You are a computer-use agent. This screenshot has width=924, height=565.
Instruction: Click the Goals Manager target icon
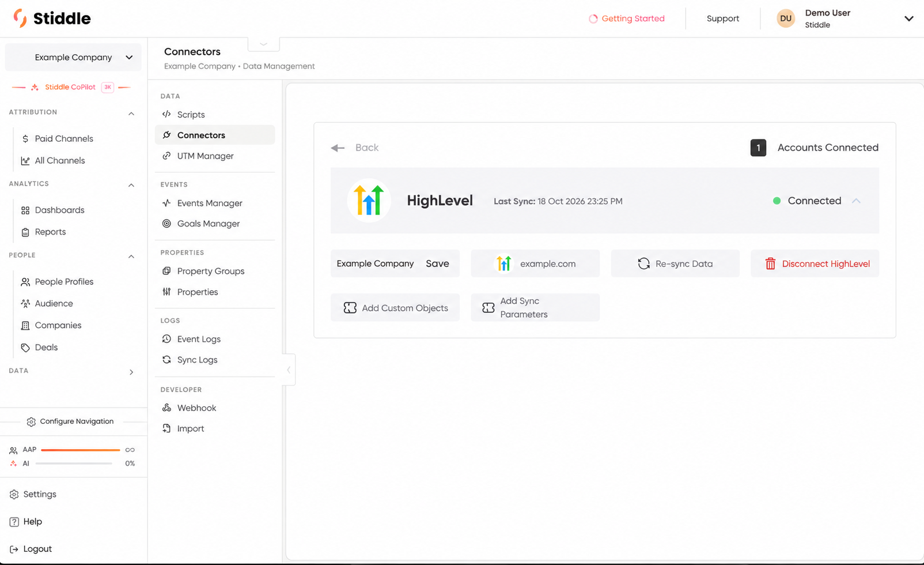[166, 224]
